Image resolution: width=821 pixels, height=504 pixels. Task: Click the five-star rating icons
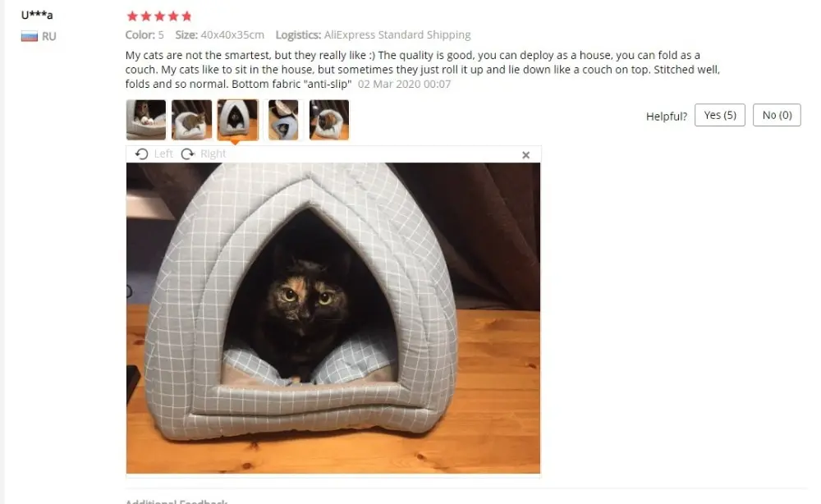click(159, 16)
